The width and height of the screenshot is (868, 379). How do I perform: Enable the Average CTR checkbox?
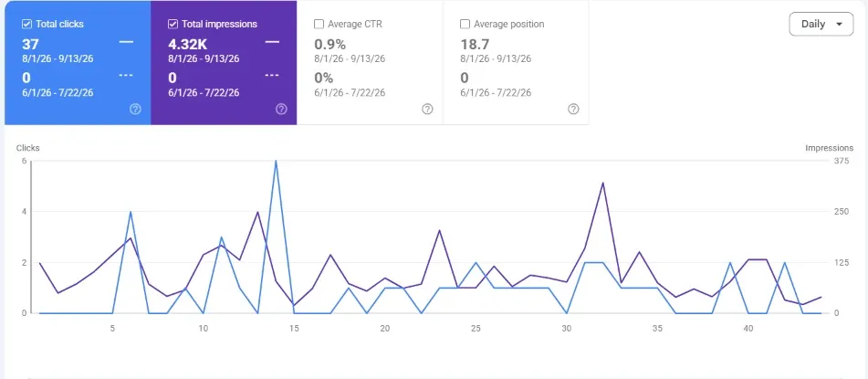coord(319,24)
